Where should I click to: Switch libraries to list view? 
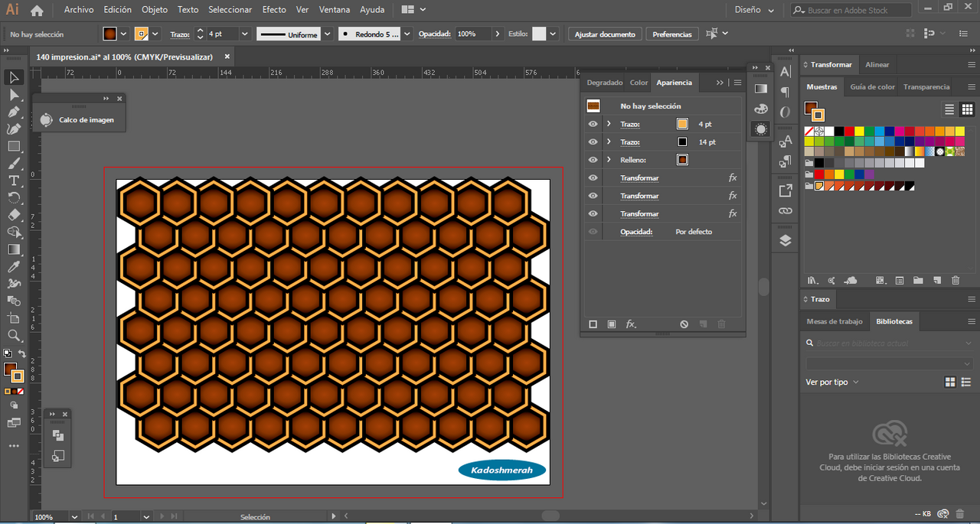point(966,382)
